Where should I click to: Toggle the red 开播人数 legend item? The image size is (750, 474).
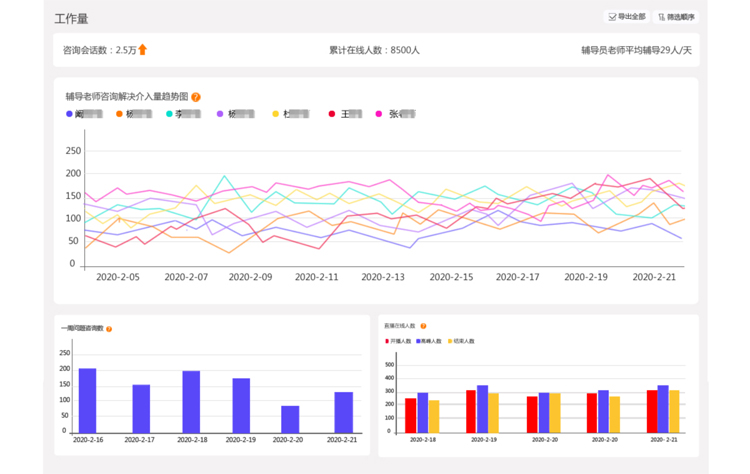pos(398,341)
